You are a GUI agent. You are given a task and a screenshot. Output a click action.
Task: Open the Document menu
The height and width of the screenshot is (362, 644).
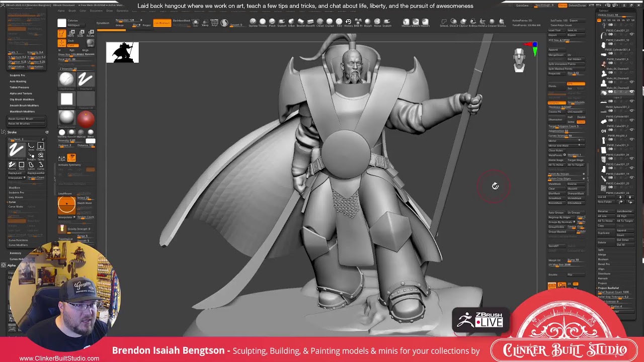click(96, 11)
